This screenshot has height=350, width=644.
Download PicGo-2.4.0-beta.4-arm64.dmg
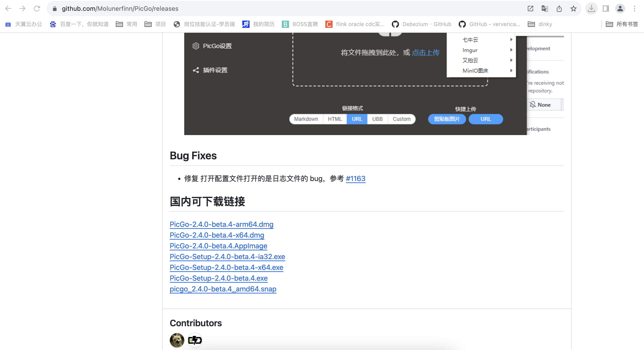pos(221,224)
